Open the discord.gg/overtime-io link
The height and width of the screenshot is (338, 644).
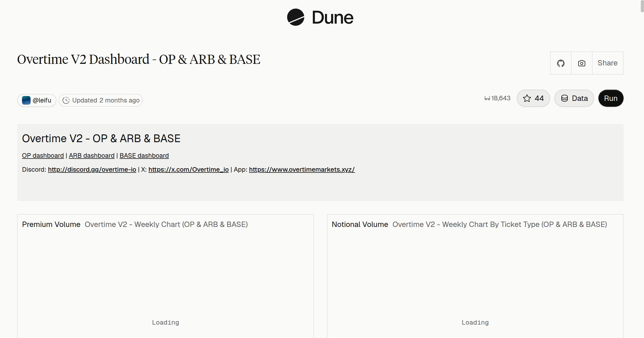pos(92,170)
